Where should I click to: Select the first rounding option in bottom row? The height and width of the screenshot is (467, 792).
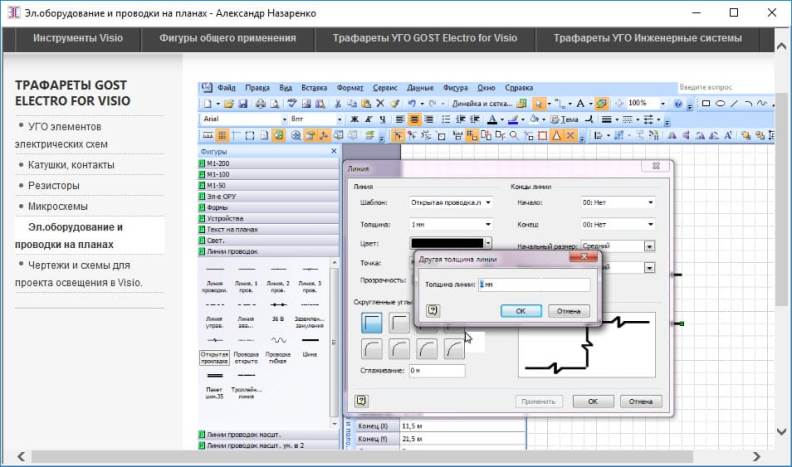pos(372,348)
